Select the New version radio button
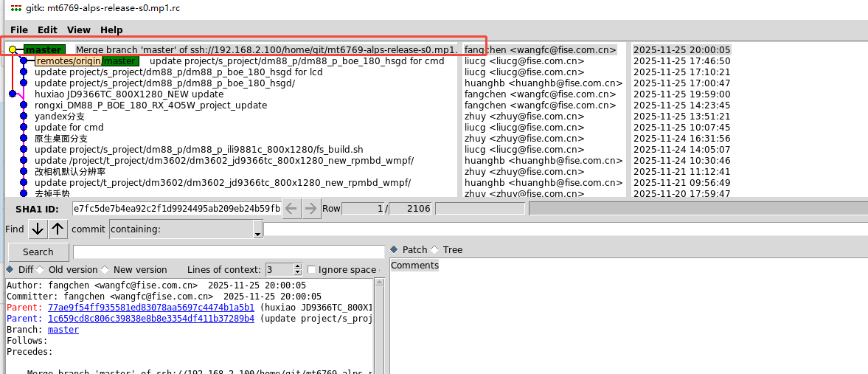The height and width of the screenshot is (374, 868). pyautogui.click(x=105, y=270)
